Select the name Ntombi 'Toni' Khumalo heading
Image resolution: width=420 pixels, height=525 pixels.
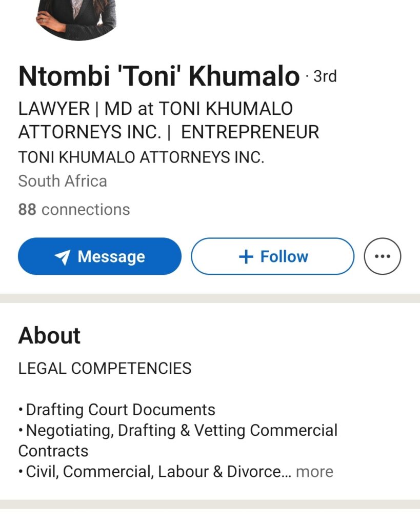[159, 76]
